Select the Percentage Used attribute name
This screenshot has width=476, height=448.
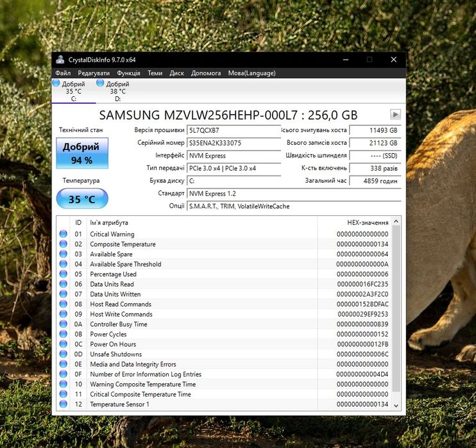(x=114, y=274)
